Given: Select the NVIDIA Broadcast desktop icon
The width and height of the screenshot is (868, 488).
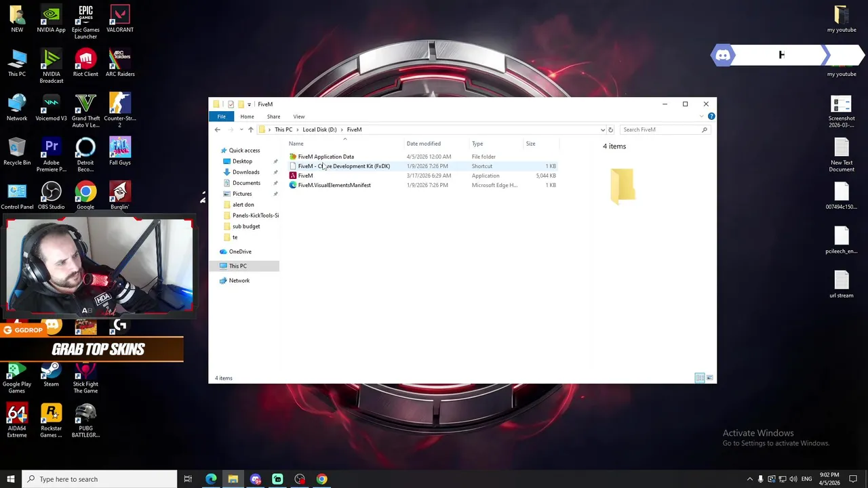Looking at the screenshot, I should [52, 66].
